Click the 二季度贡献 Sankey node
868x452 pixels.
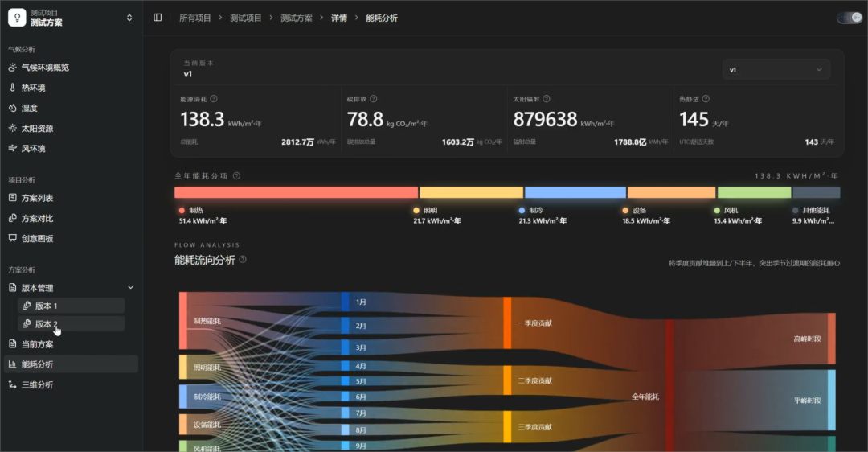tap(507, 380)
